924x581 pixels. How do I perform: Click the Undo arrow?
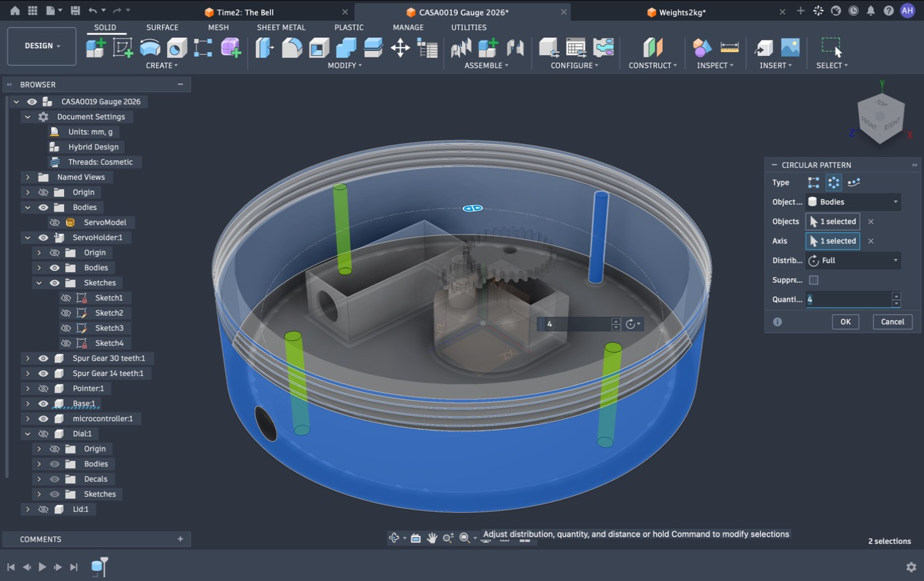pyautogui.click(x=92, y=11)
